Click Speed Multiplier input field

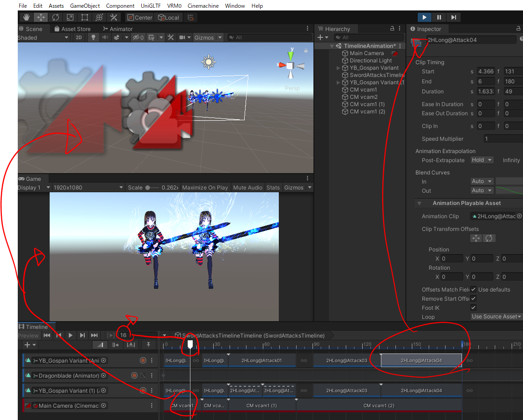click(503, 139)
